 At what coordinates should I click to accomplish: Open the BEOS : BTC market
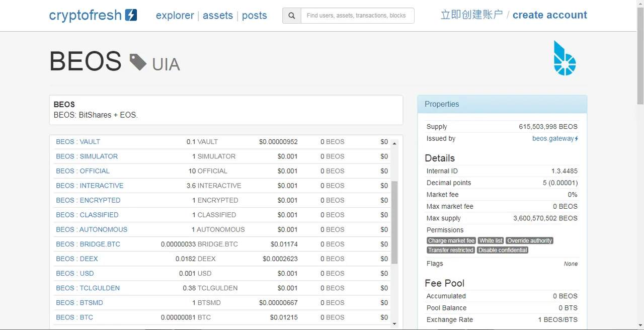point(74,317)
